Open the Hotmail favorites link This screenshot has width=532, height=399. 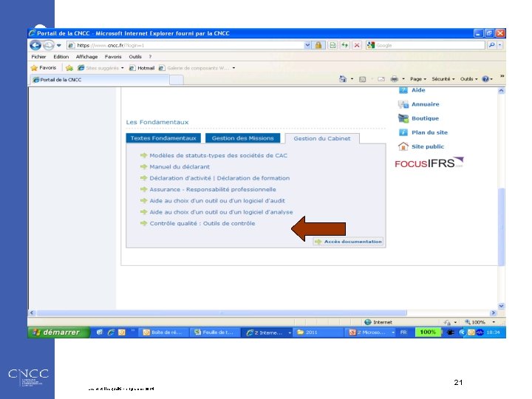point(142,68)
